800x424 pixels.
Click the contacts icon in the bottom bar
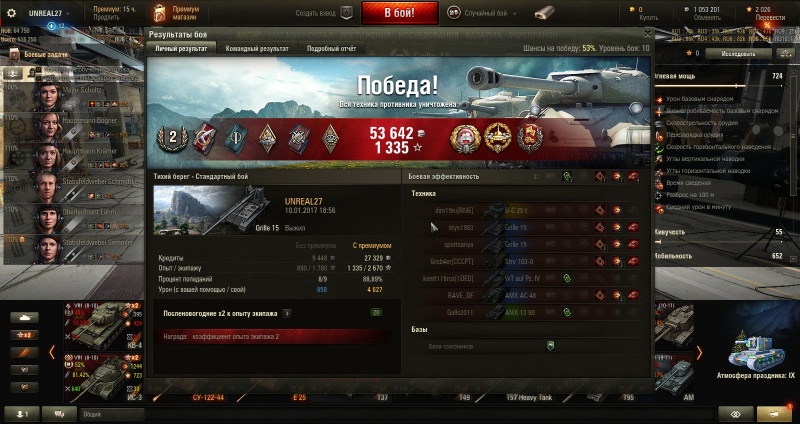coord(21,414)
